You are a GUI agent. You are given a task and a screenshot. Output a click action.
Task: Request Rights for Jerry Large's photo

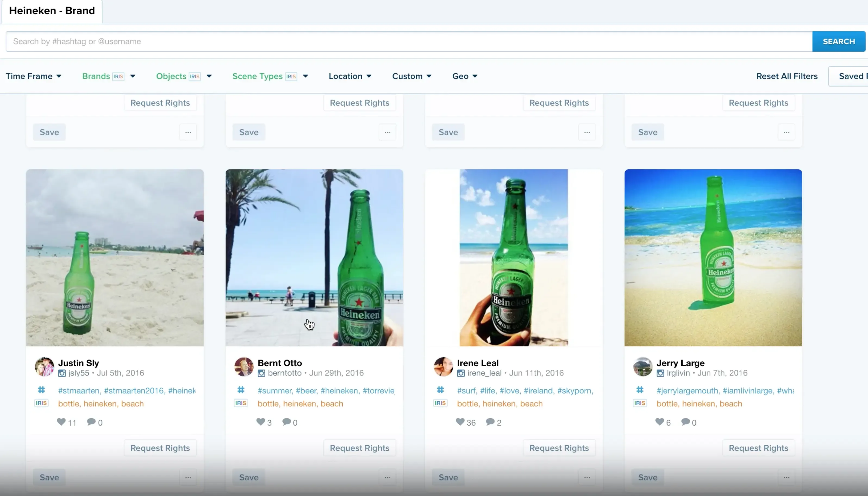759,448
